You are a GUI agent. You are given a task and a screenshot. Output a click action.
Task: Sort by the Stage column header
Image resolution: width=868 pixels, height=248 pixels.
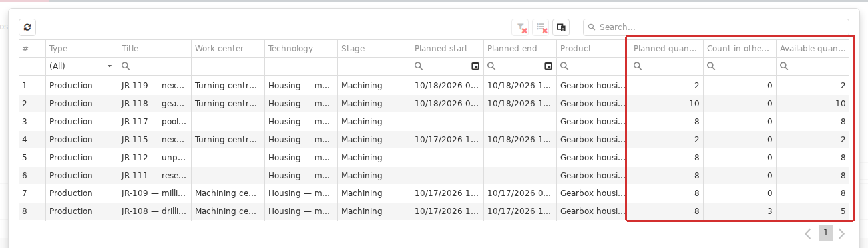point(374,49)
